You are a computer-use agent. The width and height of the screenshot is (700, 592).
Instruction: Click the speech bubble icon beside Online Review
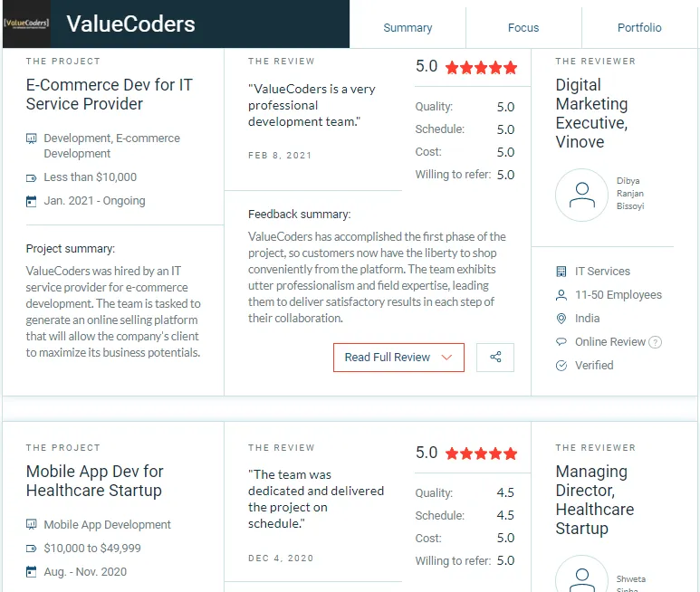[x=561, y=342]
